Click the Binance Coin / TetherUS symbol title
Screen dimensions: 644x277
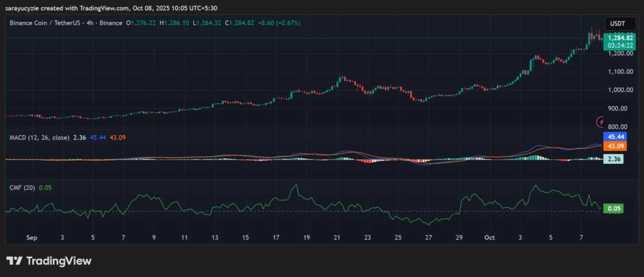coord(48,23)
